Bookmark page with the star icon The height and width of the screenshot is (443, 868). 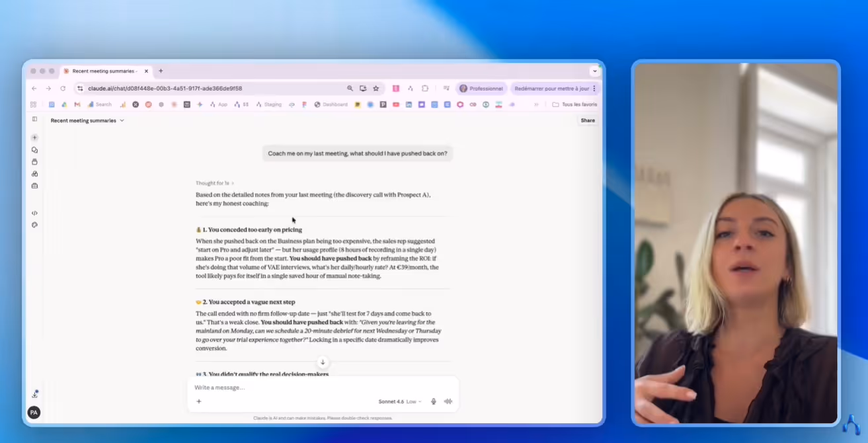coord(376,88)
